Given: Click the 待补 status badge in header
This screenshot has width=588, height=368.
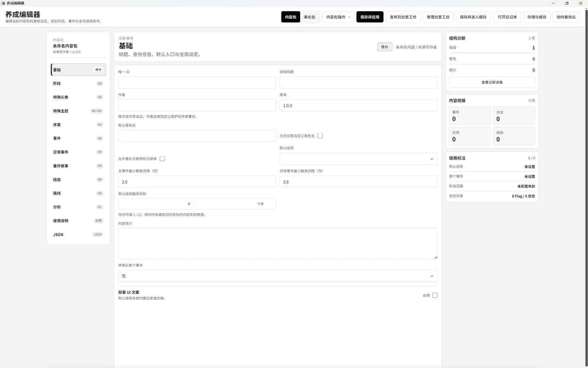Looking at the screenshot, I should [385, 47].
